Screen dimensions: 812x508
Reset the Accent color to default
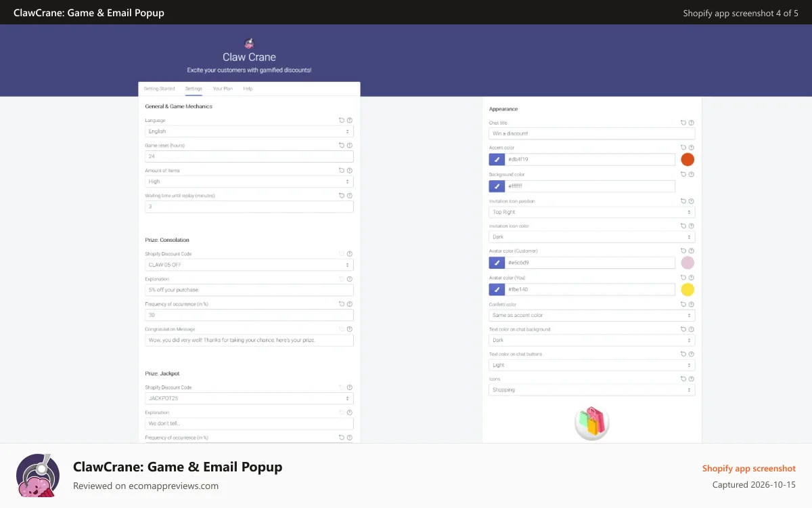click(683, 147)
